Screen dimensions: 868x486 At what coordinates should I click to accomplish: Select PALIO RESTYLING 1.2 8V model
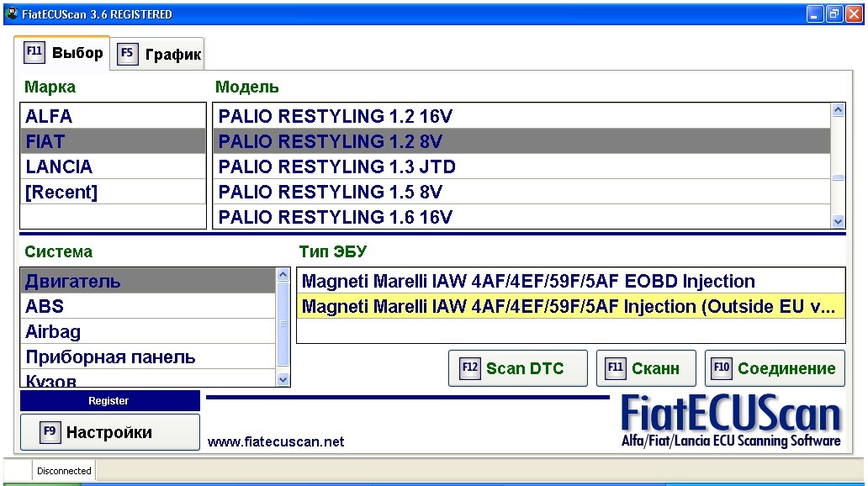(521, 141)
